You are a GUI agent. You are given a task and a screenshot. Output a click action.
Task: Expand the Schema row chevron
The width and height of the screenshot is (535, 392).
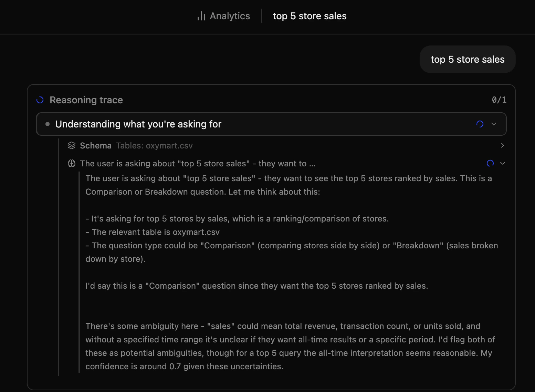pyautogui.click(x=503, y=145)
